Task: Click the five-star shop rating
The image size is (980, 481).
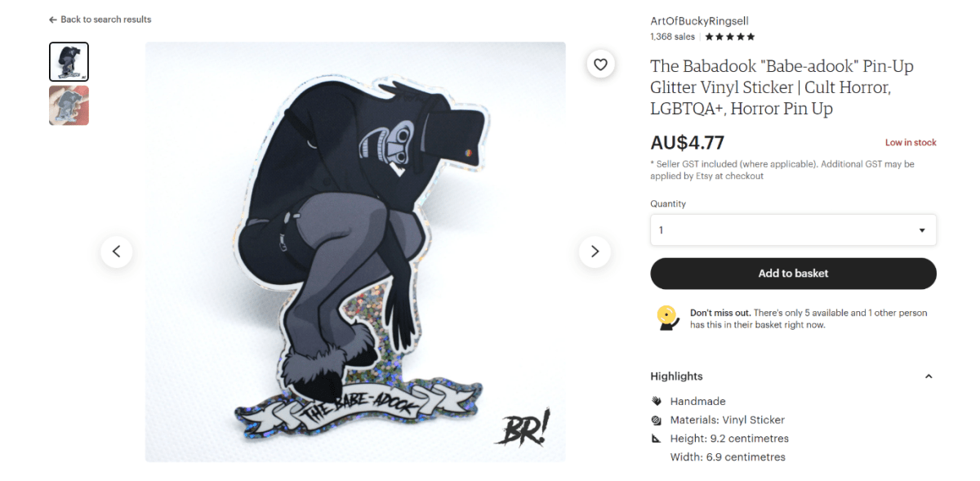Action: point(730,37)
